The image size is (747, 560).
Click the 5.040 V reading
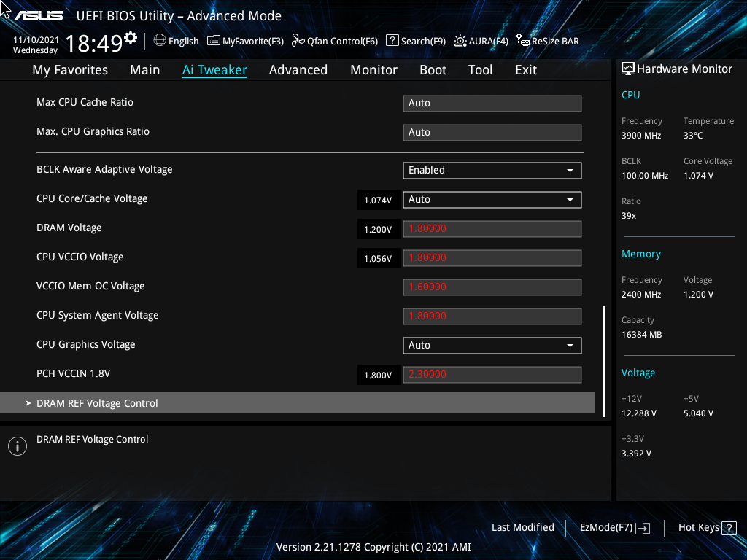698,413
